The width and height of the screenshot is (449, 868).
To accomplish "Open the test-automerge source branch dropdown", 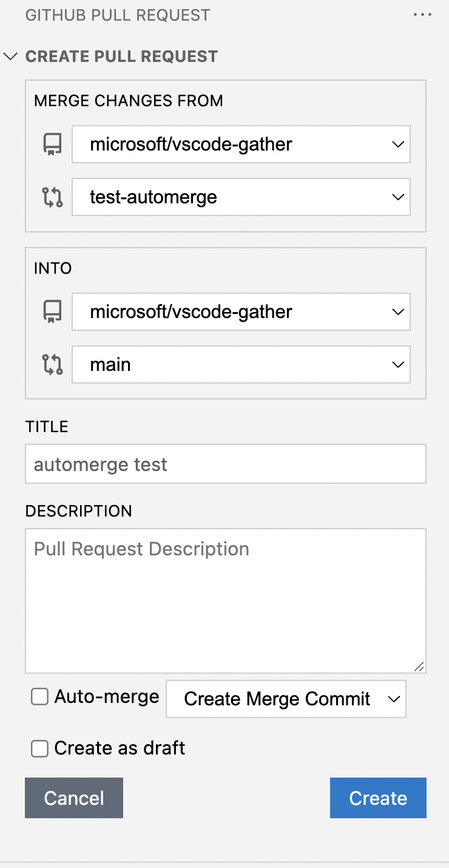I will [241, 197].
